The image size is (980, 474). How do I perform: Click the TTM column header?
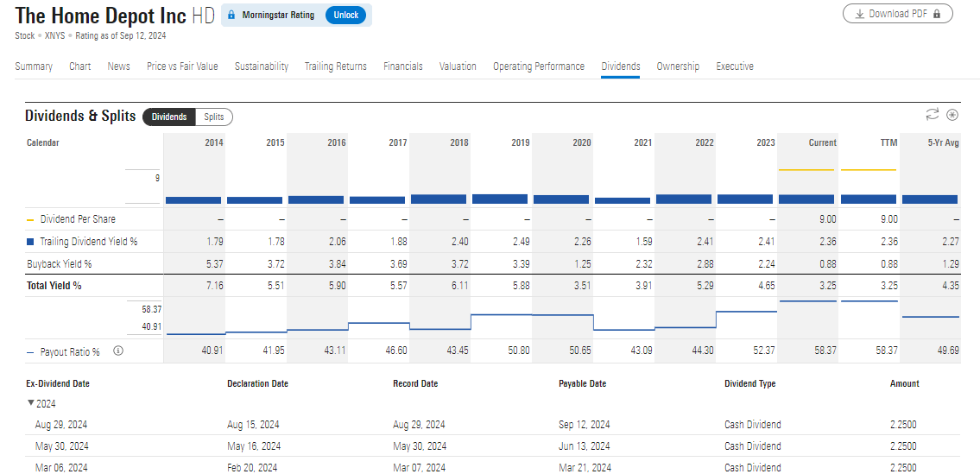pos(888,142)
